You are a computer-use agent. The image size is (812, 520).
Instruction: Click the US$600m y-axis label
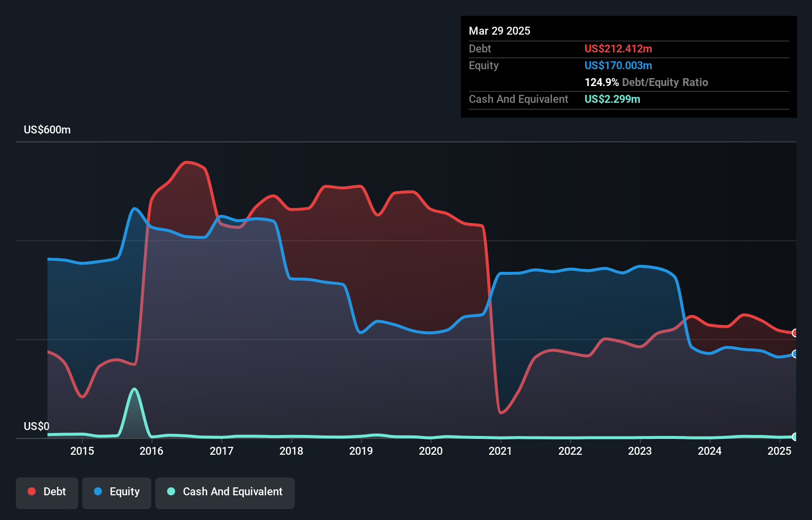47,130
